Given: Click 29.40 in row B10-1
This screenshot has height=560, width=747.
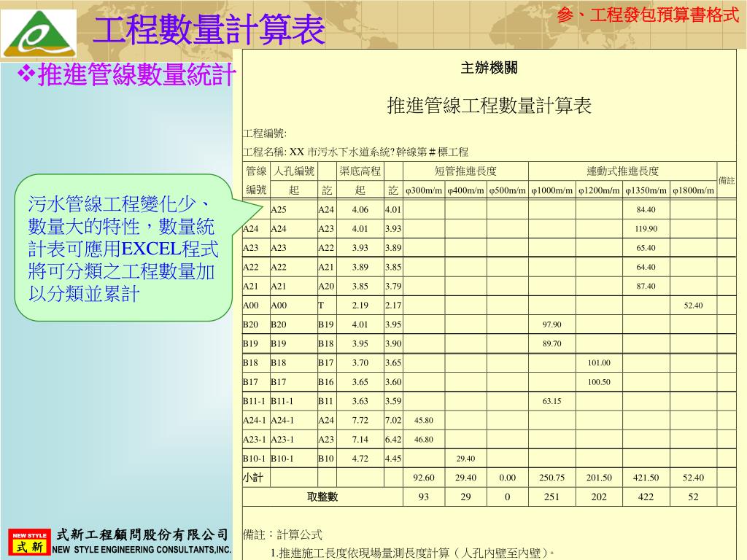Looking at the screenshot, I should click(x=465, y=459).
